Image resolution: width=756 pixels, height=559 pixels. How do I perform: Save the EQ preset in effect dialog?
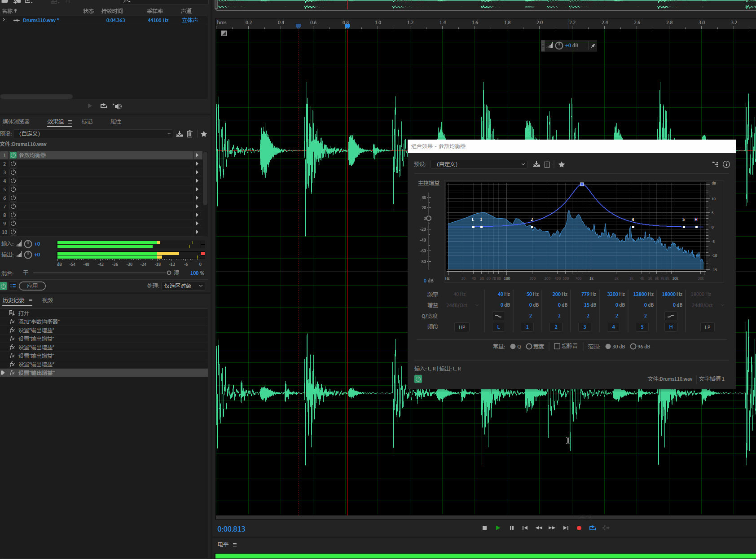(x=536, y=164)
